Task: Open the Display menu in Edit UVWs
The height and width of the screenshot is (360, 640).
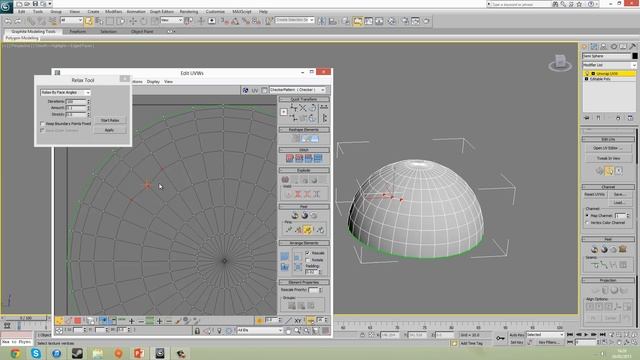Action: pos(153,82)
